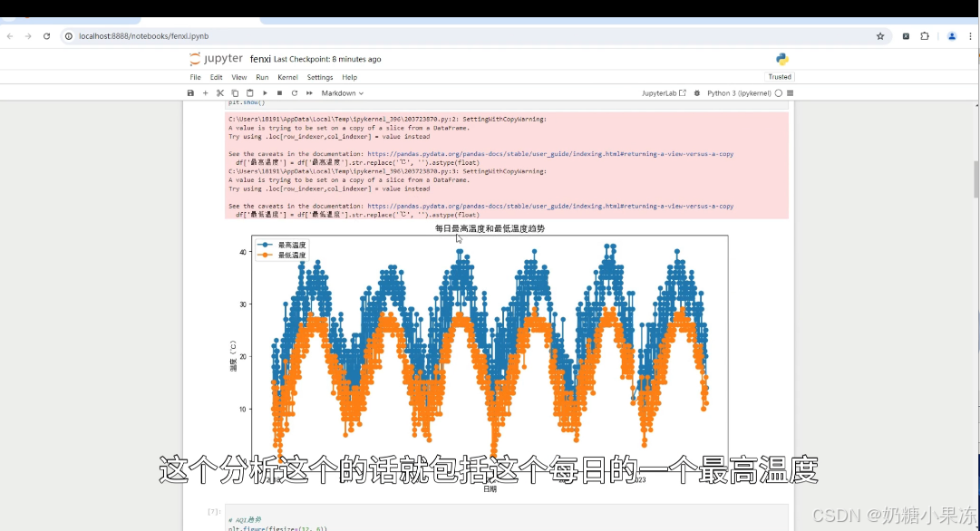Viewport: 980px width, 531px height.
Task: Open the File menu
Action: (x=196, y=77)
